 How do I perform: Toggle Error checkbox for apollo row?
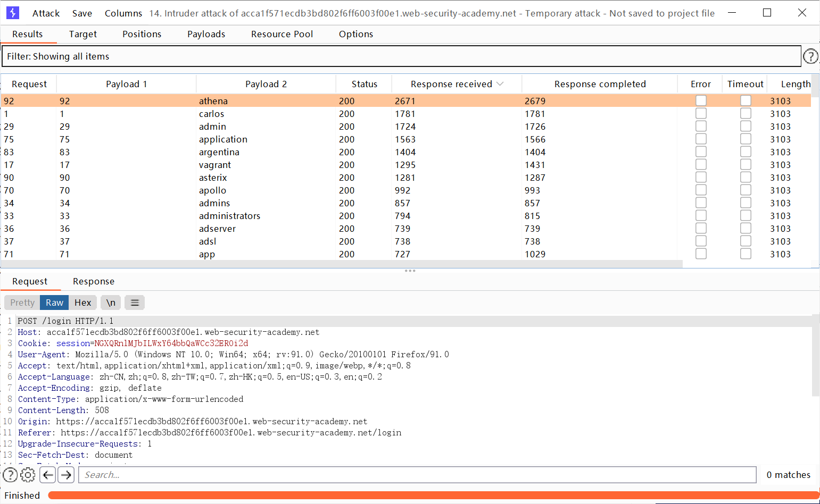click(x=701, y=190)
